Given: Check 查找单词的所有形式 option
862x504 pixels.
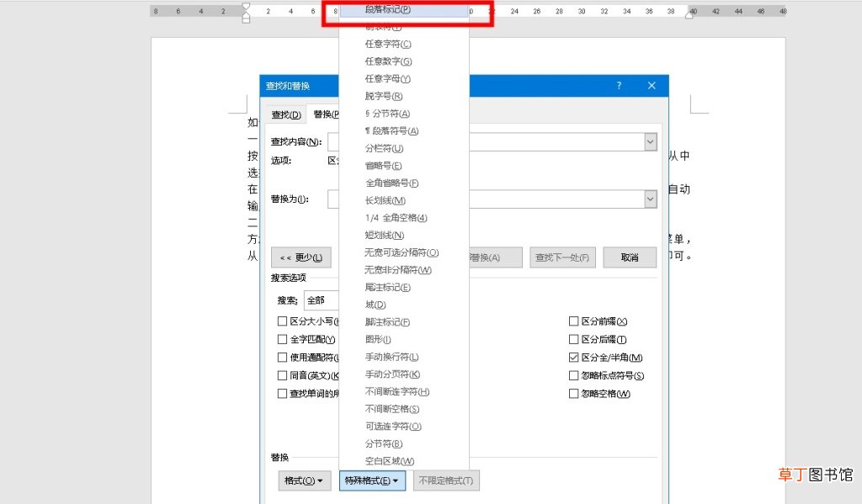Looking at the screenshot, I should coord(283,394).
